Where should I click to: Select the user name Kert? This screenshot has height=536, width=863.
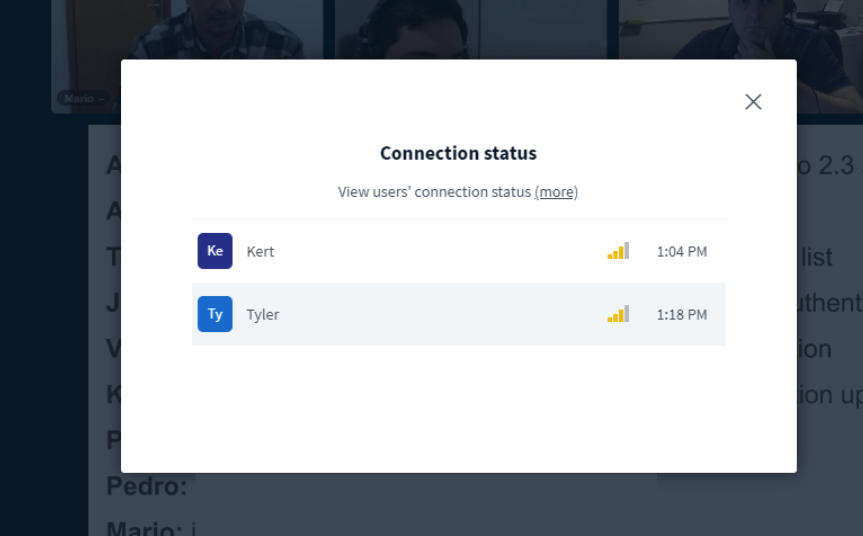point(260,251)
